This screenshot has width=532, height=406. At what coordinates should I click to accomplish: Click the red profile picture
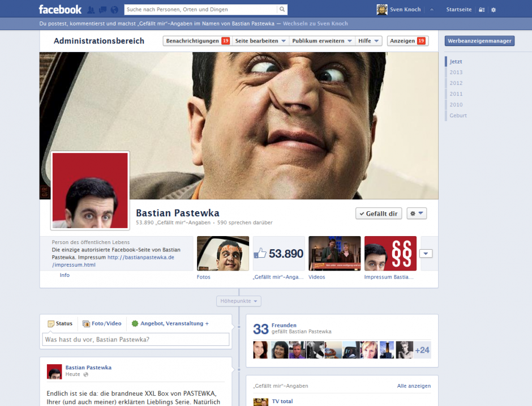(90, 190)
